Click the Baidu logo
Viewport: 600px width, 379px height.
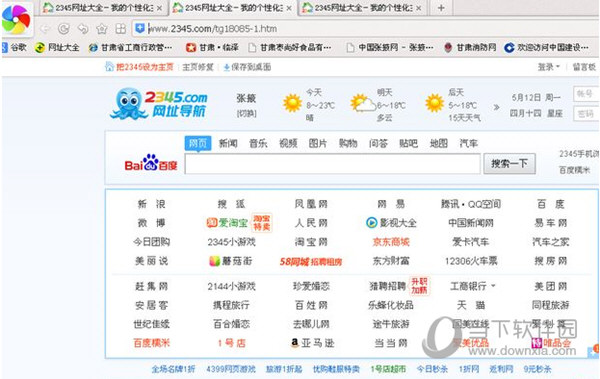click(151, 163)
